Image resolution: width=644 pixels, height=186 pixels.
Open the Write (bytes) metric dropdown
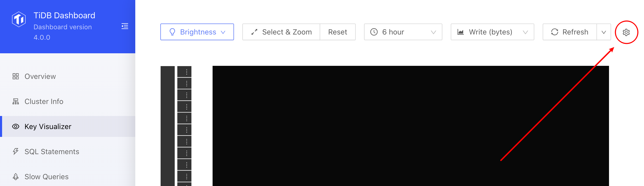[x=492, y=32]
